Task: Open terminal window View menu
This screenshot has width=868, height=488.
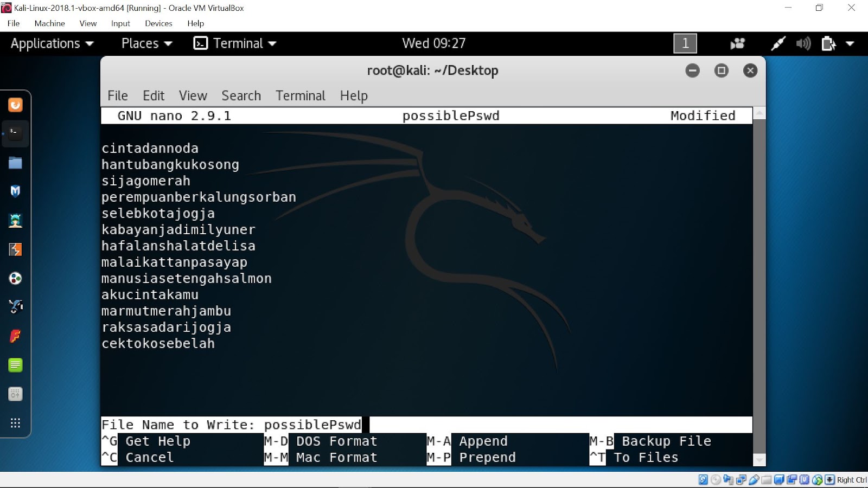Action: click(x=193, y=96)
